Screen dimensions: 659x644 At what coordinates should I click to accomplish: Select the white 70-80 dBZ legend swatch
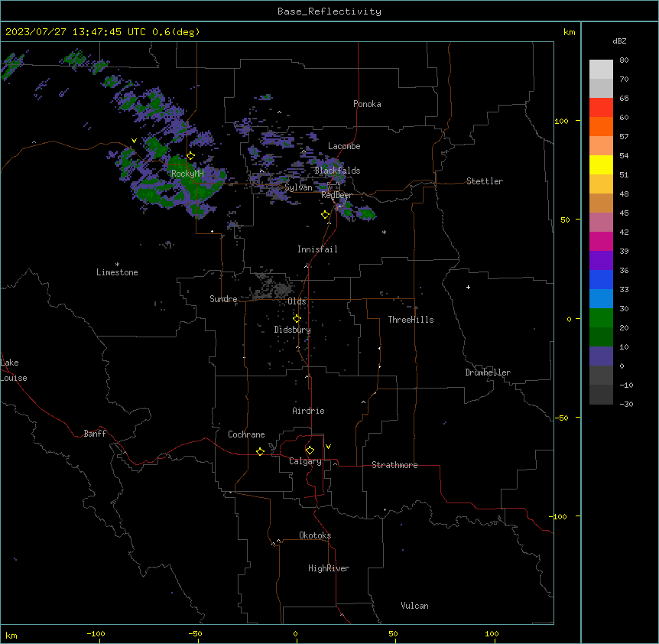click(x=601, y=69)
